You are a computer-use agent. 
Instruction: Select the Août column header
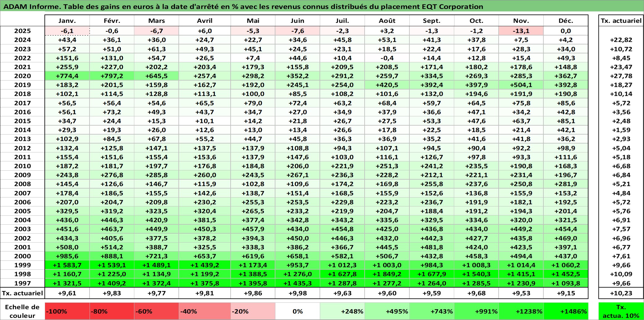(387, 21)
